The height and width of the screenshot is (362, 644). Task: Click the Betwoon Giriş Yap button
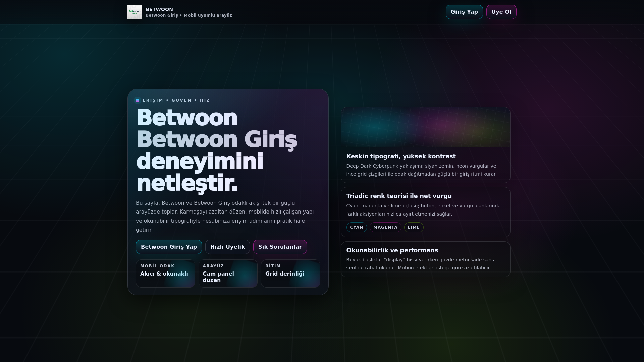169,247
